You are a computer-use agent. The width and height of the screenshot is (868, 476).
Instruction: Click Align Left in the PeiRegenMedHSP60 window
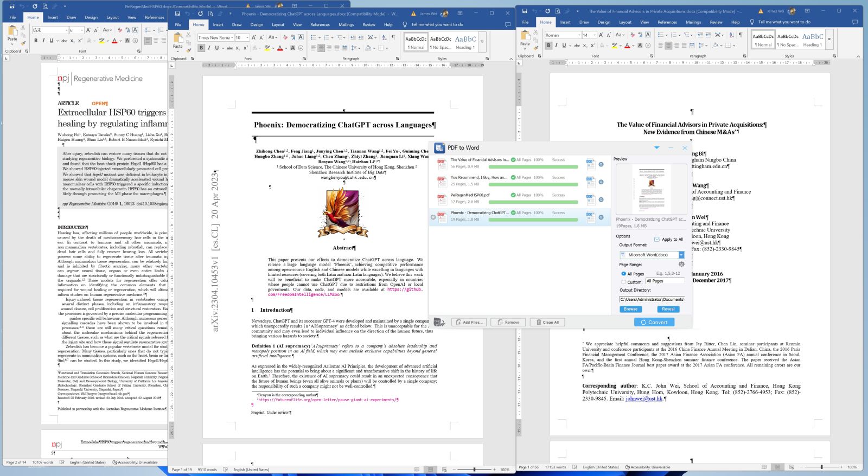(x=148, y=41)
